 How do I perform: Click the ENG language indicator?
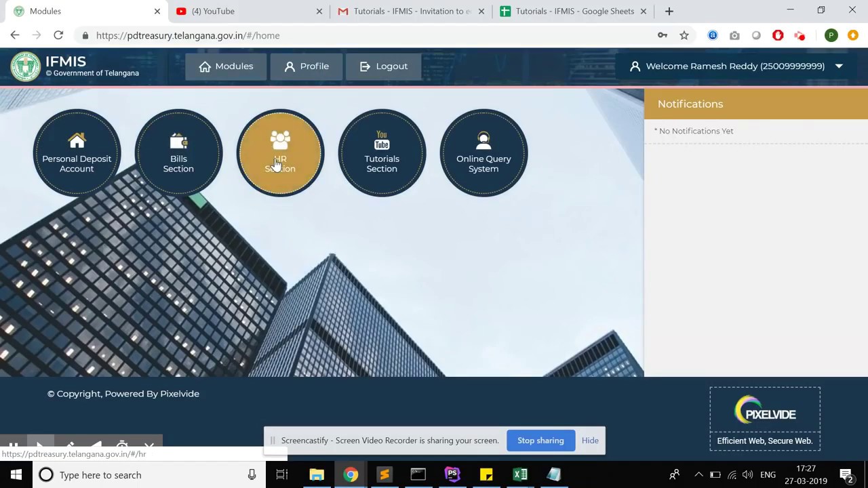click(768, 474)
